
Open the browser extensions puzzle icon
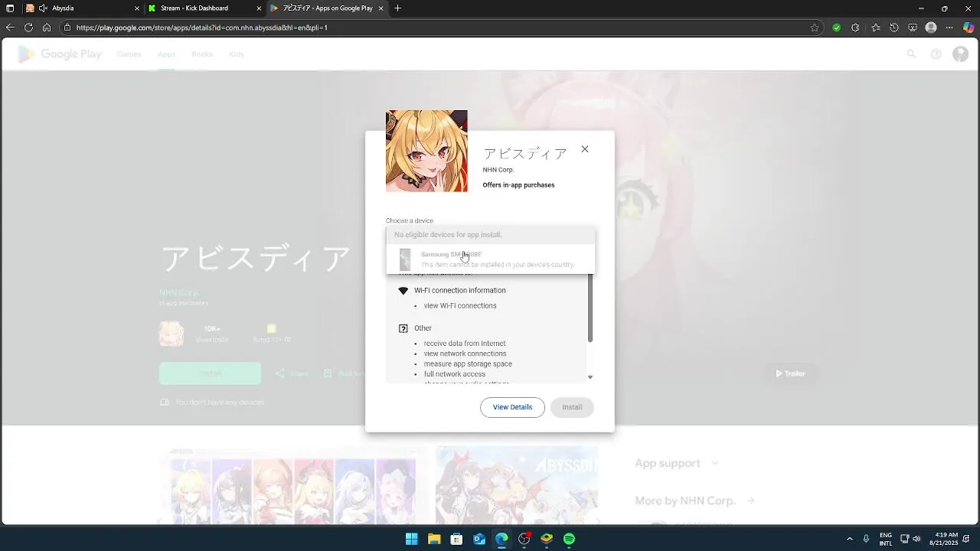coord(856,28)
